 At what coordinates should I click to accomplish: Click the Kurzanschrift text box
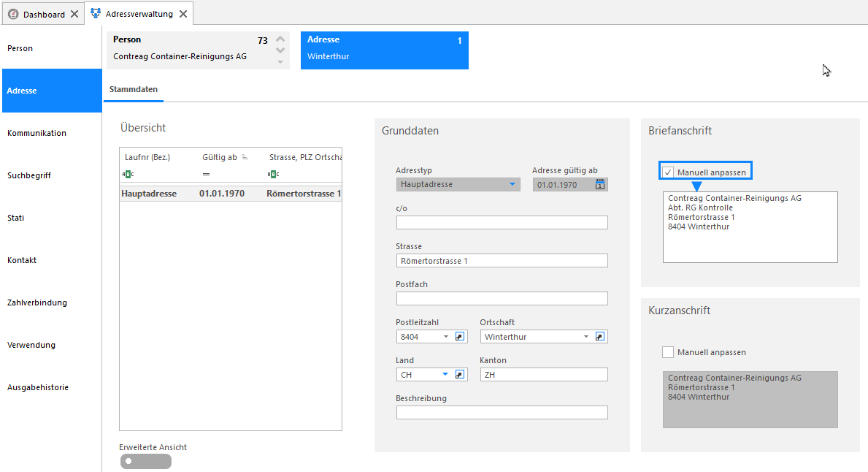(x=750, y=400)
